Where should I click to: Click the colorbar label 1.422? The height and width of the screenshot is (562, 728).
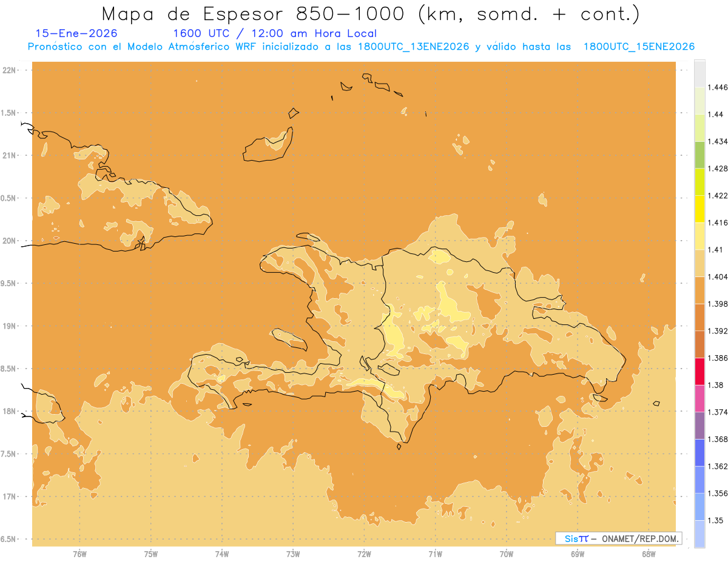718,196
